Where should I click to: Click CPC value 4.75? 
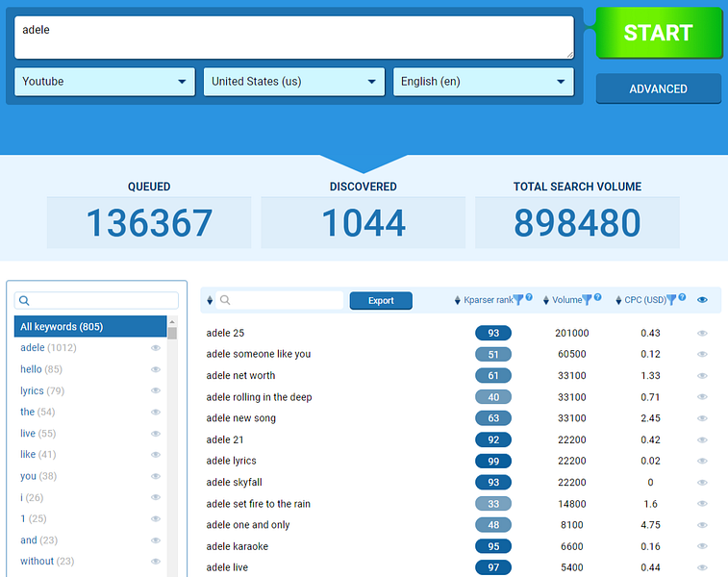point(650,525)
